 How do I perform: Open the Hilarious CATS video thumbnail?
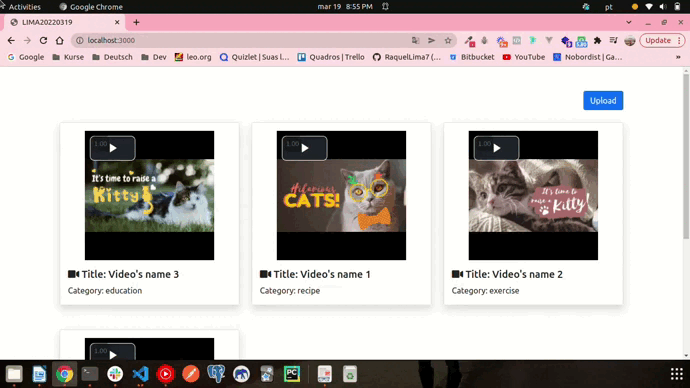tap(341, 195)
